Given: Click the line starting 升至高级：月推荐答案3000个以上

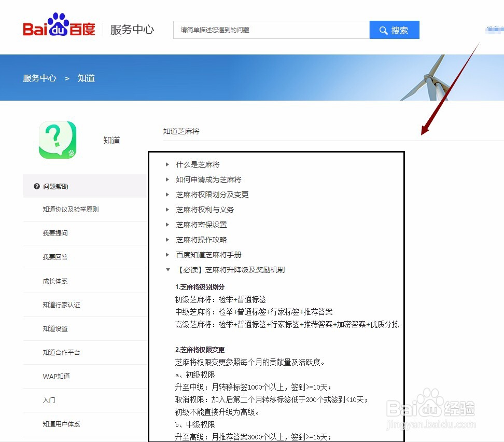Looking at the screenshot, I should point(253,437).
